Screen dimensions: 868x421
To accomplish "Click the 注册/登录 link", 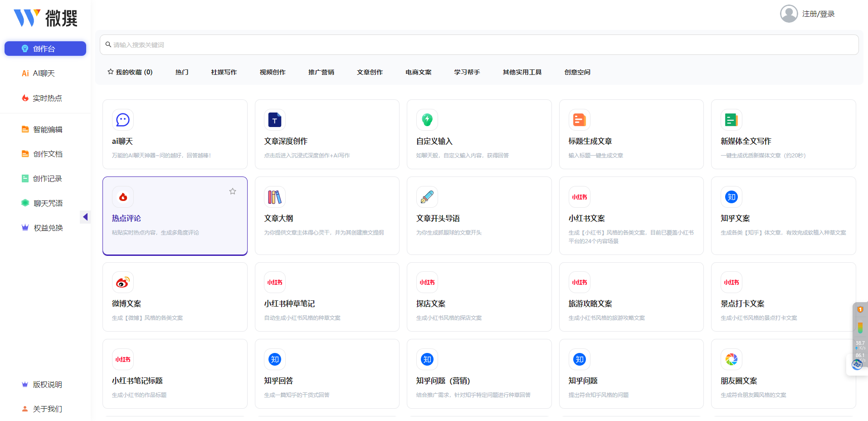I will click(x=818, y=14).
